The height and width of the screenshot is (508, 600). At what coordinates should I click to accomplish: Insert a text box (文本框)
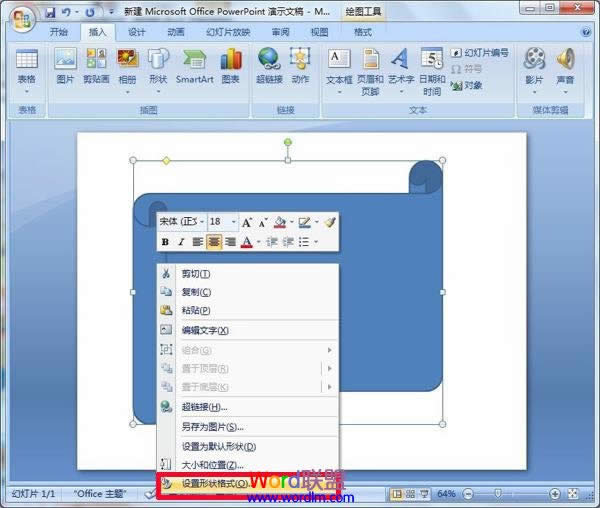tap(339, 71)
